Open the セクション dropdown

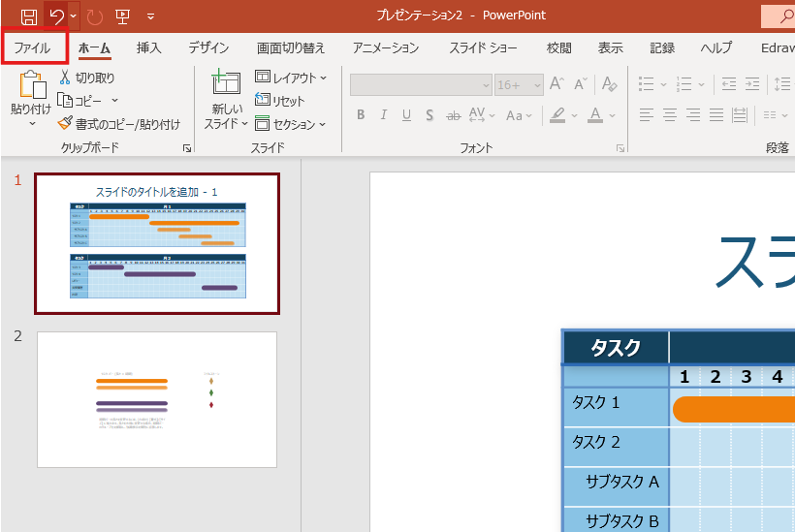click(291, 124)
